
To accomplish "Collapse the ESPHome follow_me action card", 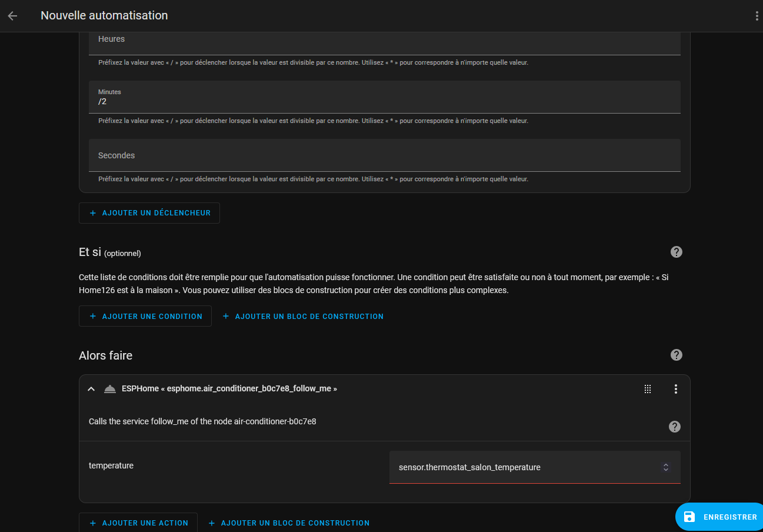I will [x=91, y=389].
